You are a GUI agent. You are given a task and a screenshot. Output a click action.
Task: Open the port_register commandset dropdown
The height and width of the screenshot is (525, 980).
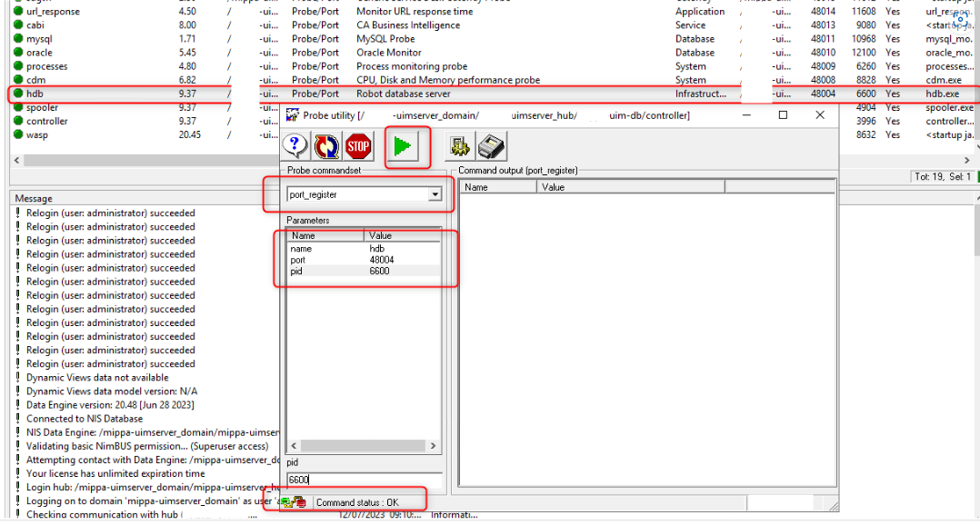click(x=435, y=194)
